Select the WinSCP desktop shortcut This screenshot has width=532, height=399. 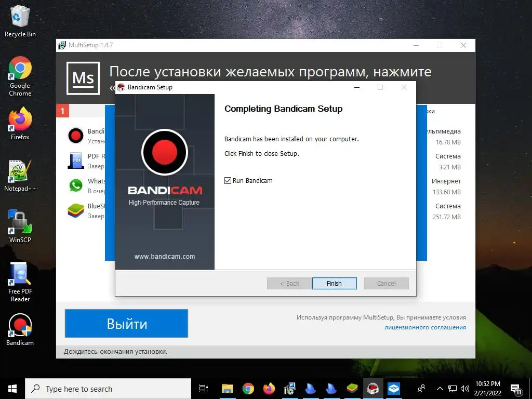[20, 227]
